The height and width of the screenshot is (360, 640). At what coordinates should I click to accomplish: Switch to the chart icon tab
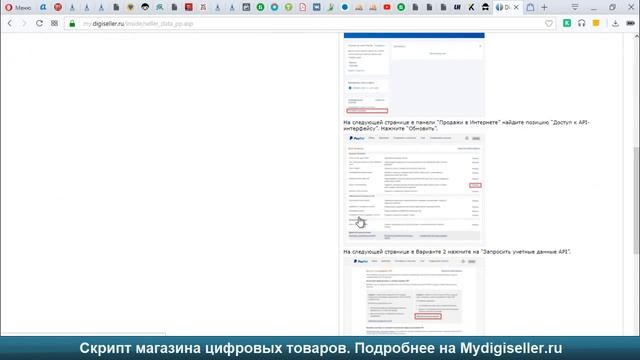click(246, 7)
